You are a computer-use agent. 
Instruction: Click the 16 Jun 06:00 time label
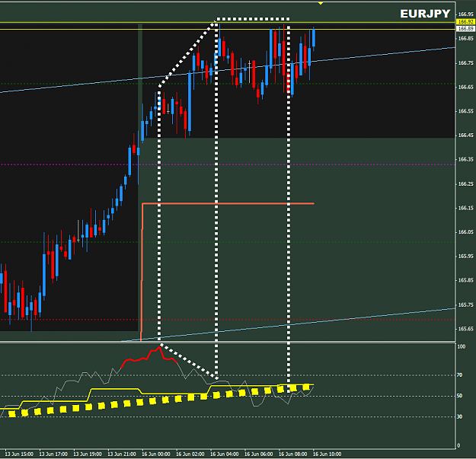tap(259, 454)
